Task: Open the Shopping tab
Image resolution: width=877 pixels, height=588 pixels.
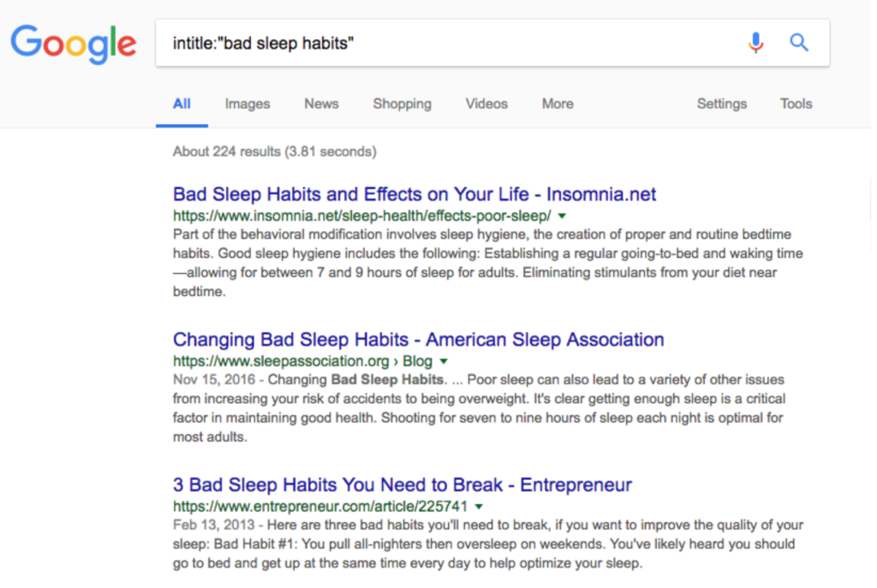Action: tap(403, 104)
